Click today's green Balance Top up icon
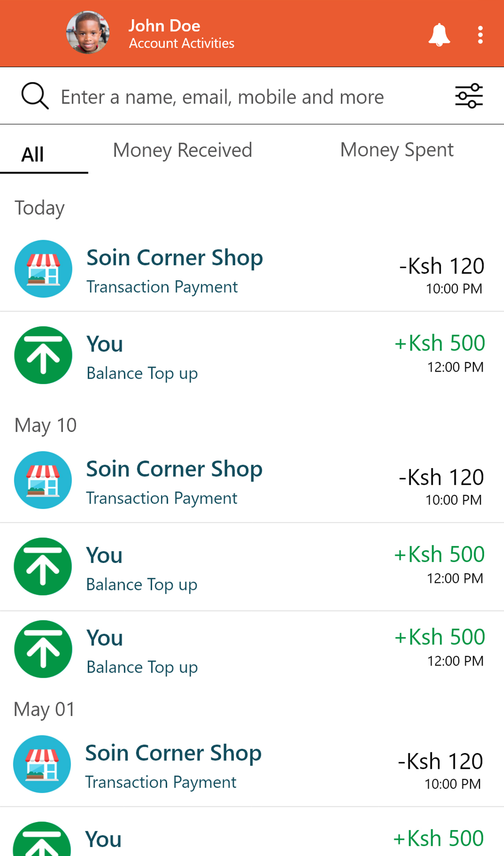This screenshot has width=504, height=856. coord(43,355)
